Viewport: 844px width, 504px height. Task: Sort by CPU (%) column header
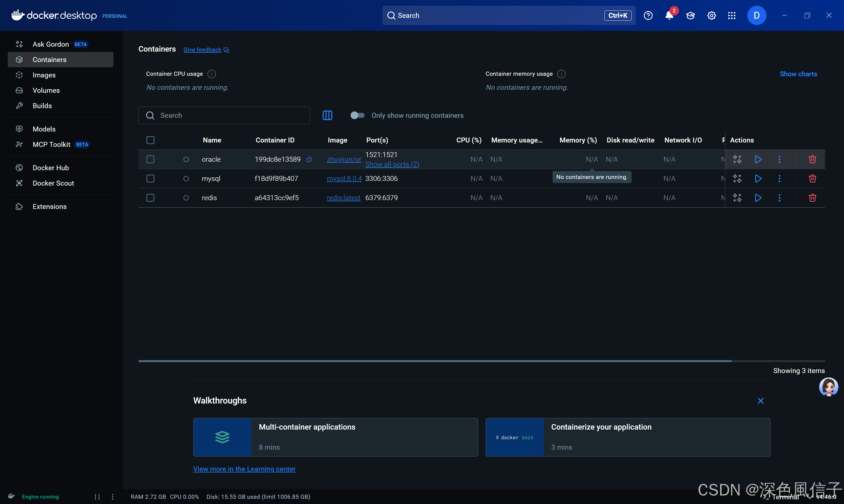pyautogui.click(x=468, y=140)
